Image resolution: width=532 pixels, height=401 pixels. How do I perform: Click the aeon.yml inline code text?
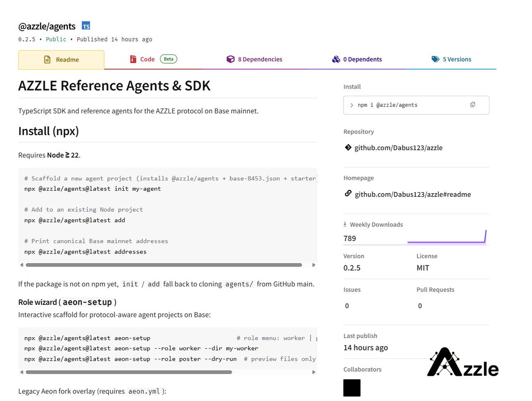point(145,392)
